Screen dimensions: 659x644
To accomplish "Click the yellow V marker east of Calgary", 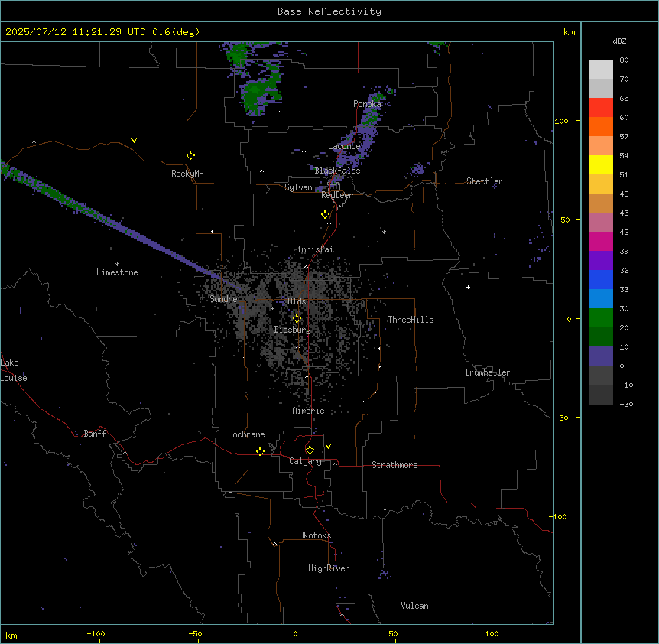I will (x=328, y=447).
